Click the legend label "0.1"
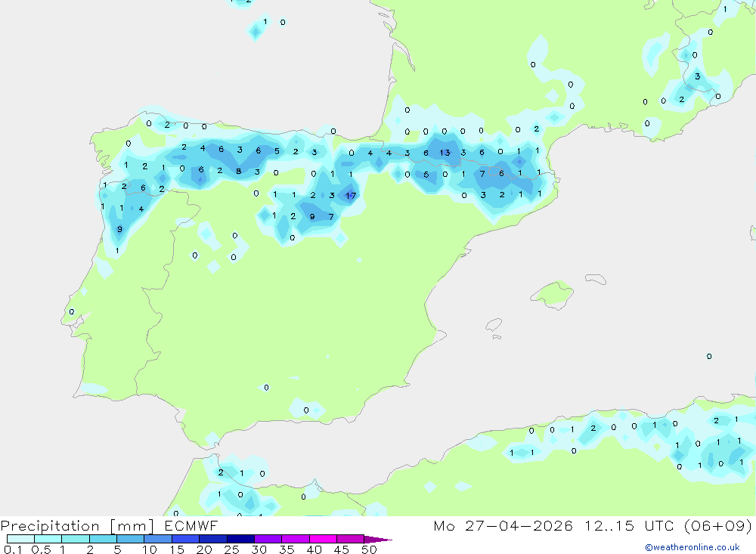This screenshot has width=756, height=554. (13, 549)
